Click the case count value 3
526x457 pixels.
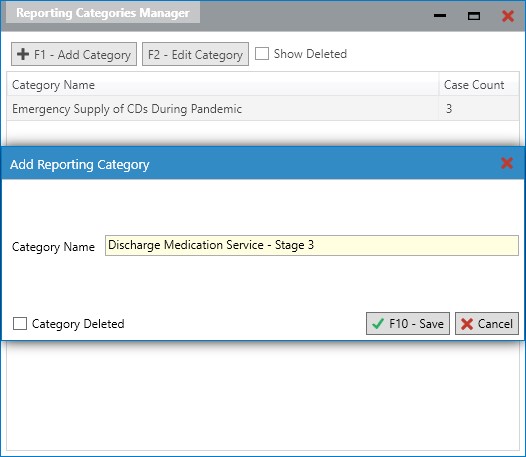449,108
